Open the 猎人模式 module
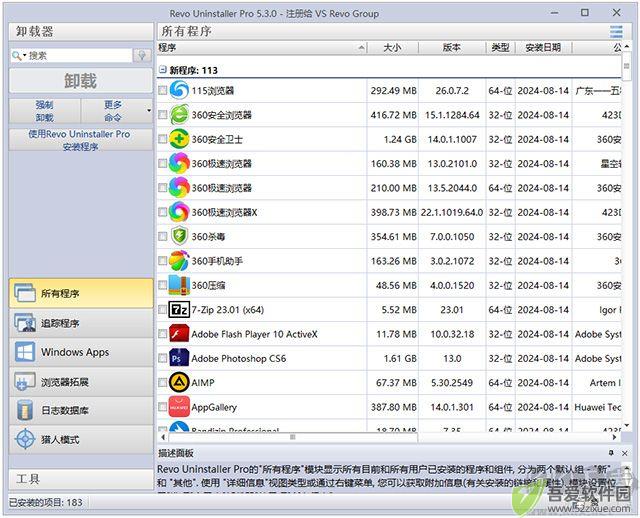This screenshot has width=640, height=518. (81, 440)
